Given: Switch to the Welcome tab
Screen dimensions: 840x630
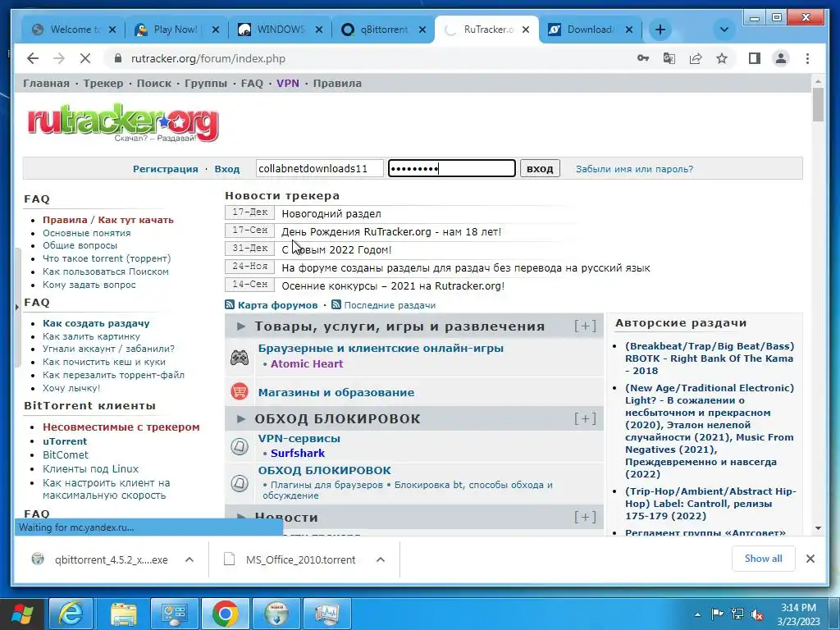Looking at the screenshot, I should pyautogui.click(x=73, y=30).
